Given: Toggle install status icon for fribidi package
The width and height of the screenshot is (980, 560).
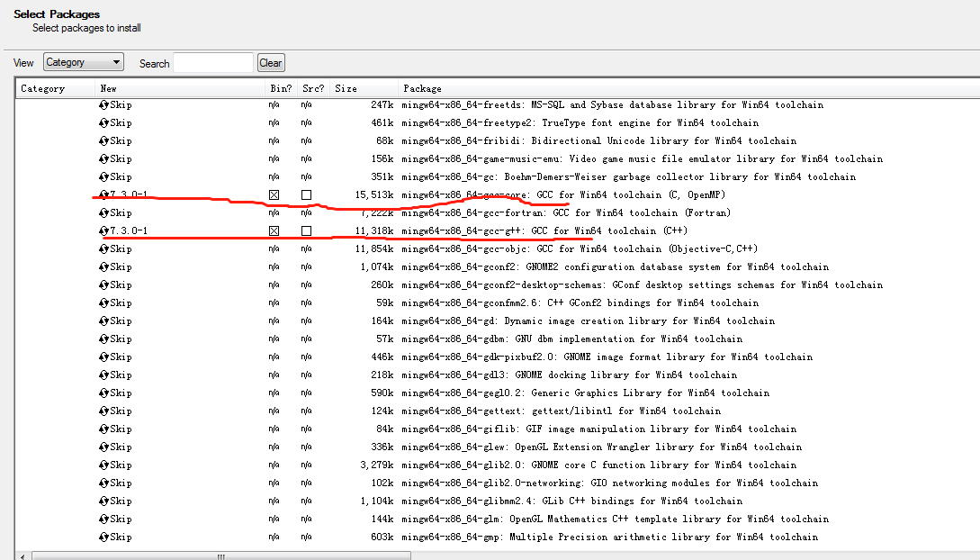Looking at the screenshot, I should (103, 140).
